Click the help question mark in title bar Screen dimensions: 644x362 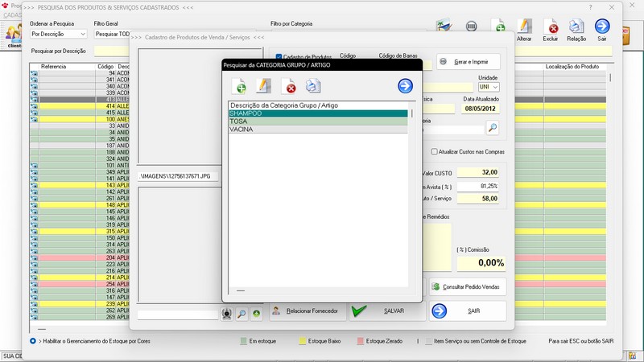pos(590,7)
